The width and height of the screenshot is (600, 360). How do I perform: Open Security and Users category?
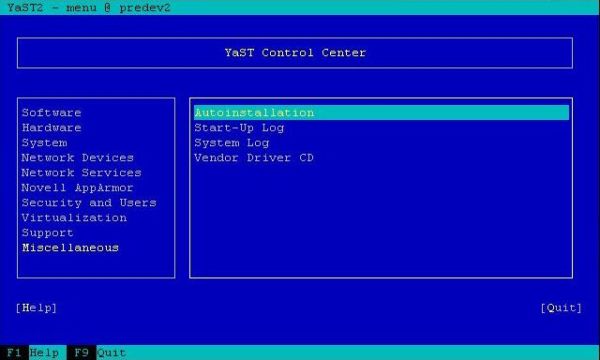(x=89, y=203)
